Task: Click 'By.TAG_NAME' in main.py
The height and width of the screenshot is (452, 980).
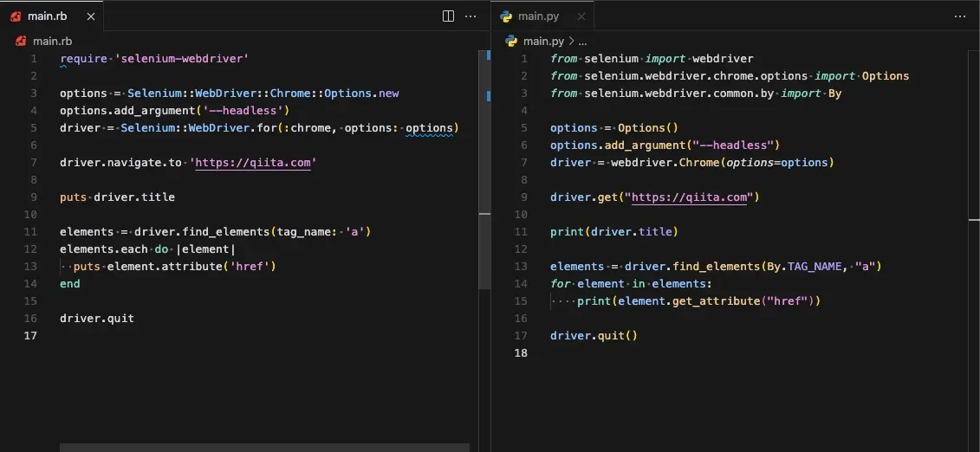Action: point(802,267)
